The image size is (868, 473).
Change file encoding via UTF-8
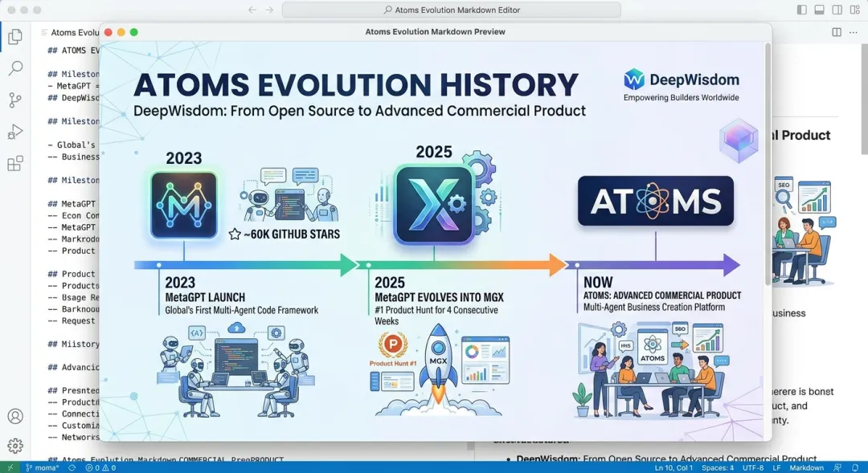[x=753, y=467]
